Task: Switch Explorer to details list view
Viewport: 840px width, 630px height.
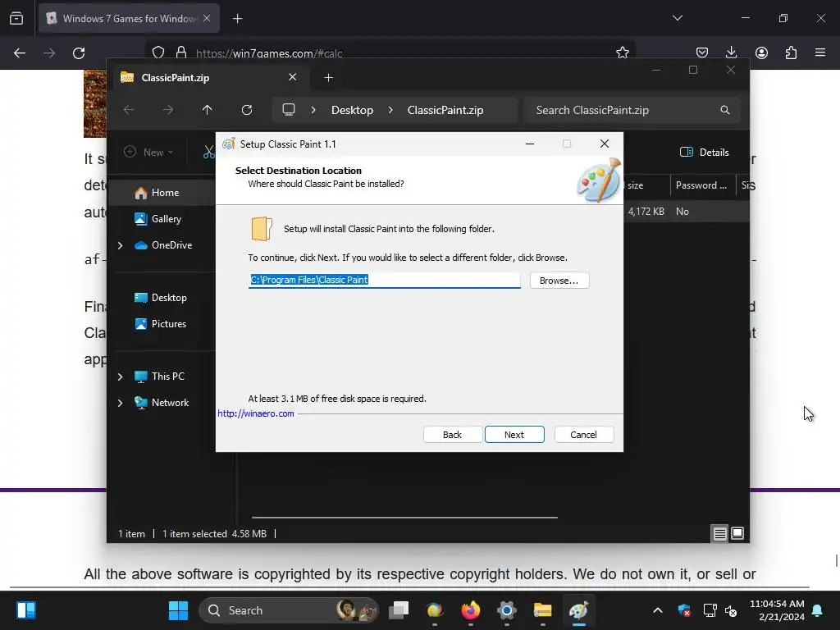Action: [719, 533]
